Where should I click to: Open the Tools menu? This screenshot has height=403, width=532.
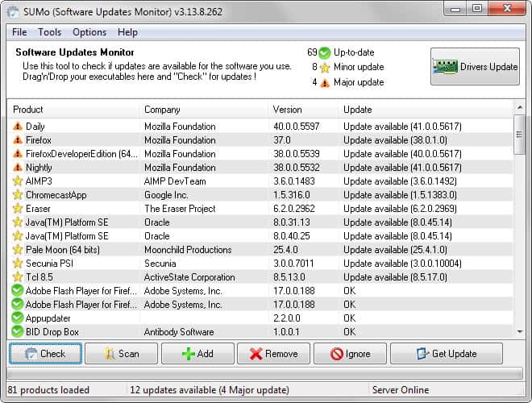(49, 32)
